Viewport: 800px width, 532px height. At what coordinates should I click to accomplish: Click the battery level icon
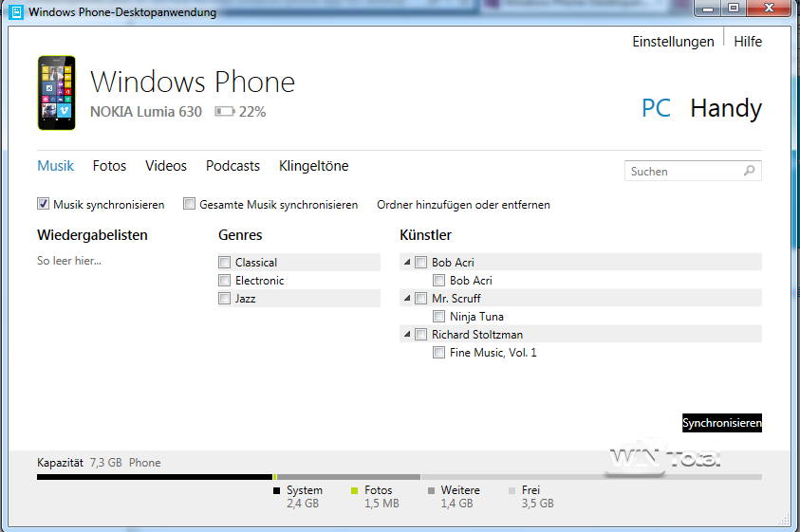pyautogui.click(x=224, y=111)
